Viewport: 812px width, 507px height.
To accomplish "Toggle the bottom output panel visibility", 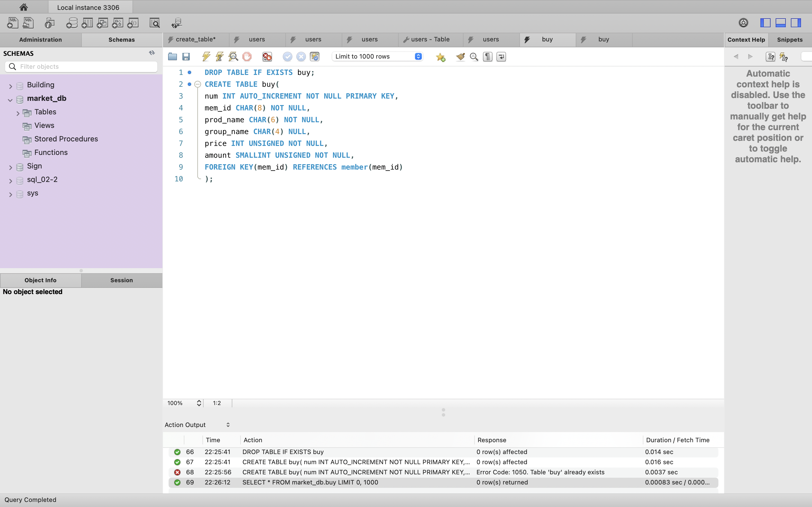I will tap(780, 23).
